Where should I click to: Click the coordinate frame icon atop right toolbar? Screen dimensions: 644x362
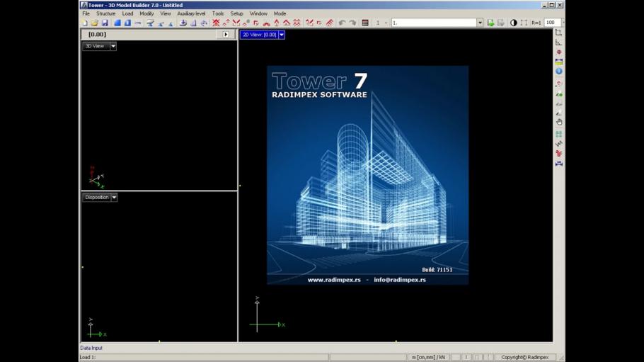[559, 33]
